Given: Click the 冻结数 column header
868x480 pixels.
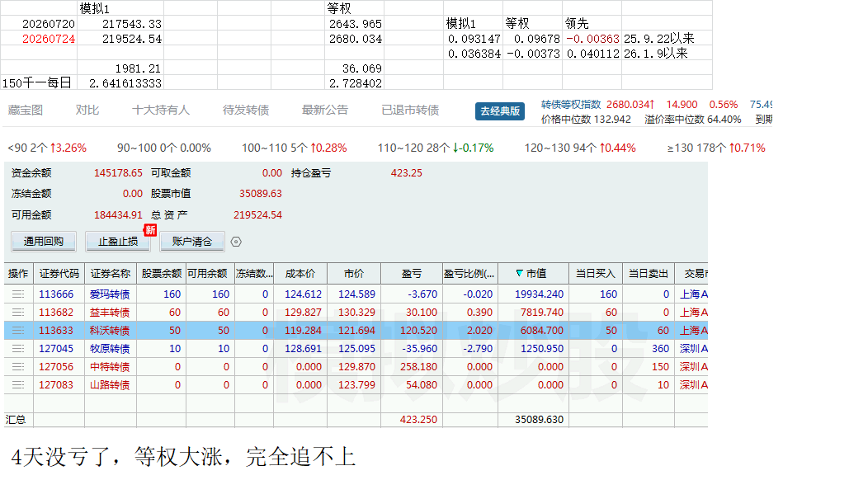Looking at the screenshot, I should [254, 274].
